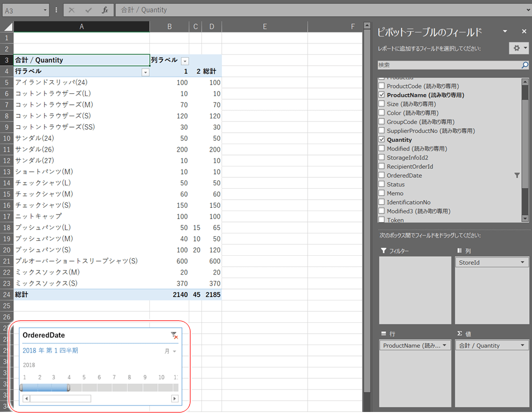Open the task pane options dropdown arrow
The width and height of the screenshot is (532, 416).
point(505,31)
